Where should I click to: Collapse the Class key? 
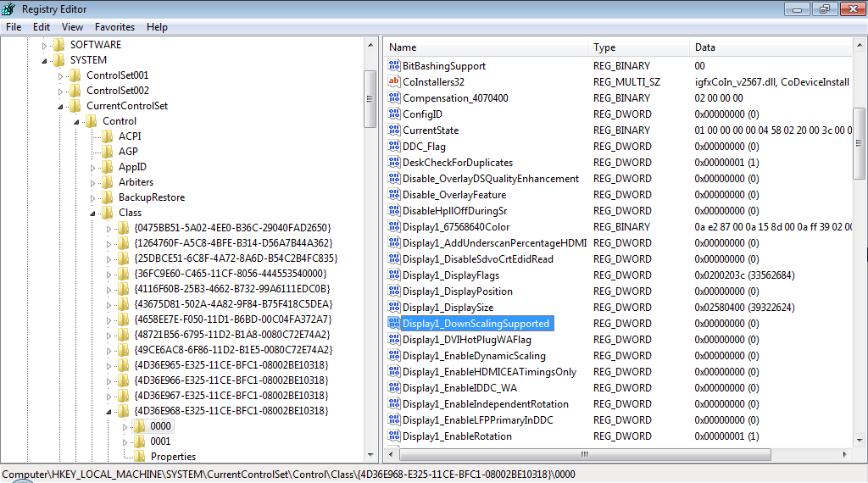[x=92, y=213]
